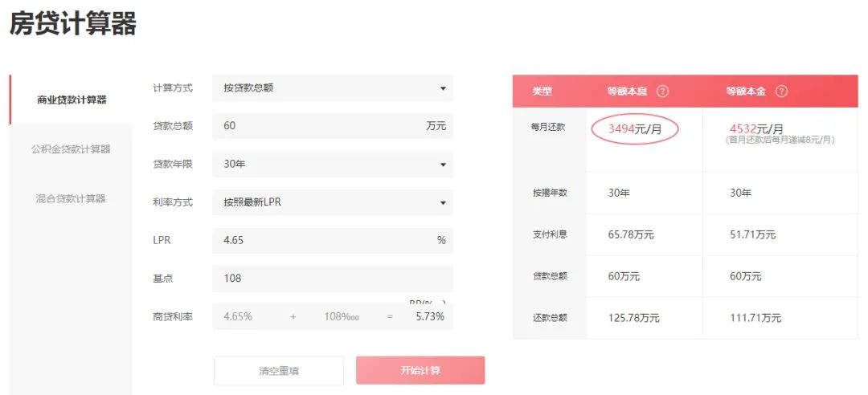Viewport: 868px width, 395px height.
Task: Click the 125.78万元 total repayment value
Action: click(x=634, y=318)
